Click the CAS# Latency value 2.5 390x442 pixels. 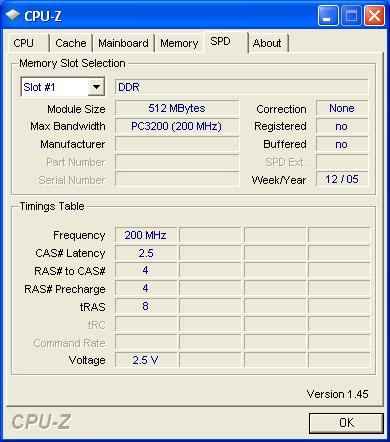[146, 253]
